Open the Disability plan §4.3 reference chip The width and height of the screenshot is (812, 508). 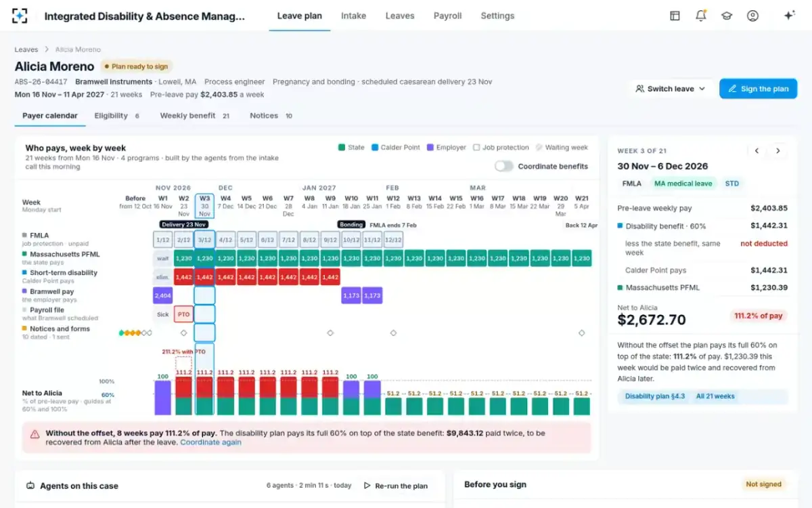click(x=654, y=396)
